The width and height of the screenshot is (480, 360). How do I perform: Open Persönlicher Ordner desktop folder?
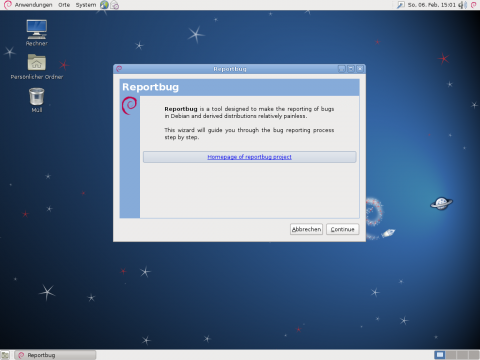point(37,66)
